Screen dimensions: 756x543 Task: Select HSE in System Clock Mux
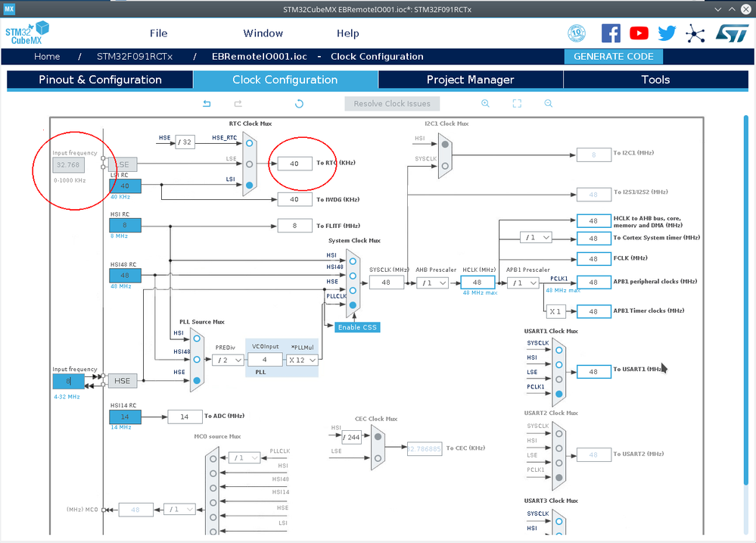[x=353, y=291]
